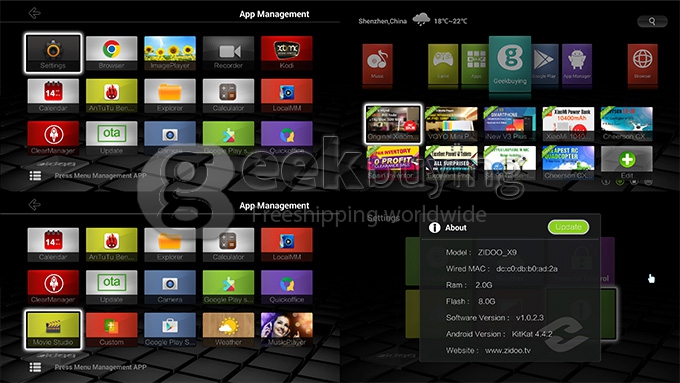Viewport: 680px width, 383px height.
Task: Open the Movie Studio app tile
Action: (53, 330)
